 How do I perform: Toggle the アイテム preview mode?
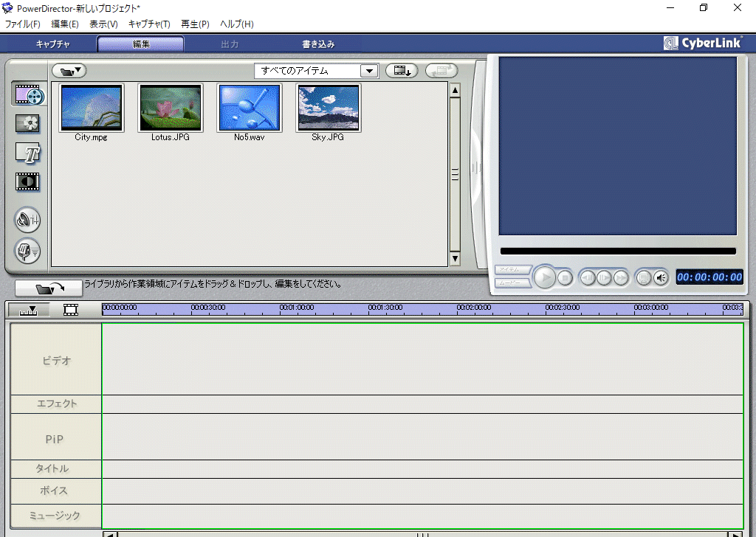pyautogui.click(x=512, y=269)
